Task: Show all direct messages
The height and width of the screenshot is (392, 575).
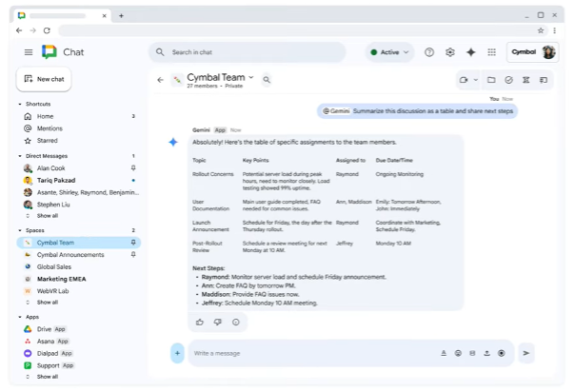Action: coord(48,216)
